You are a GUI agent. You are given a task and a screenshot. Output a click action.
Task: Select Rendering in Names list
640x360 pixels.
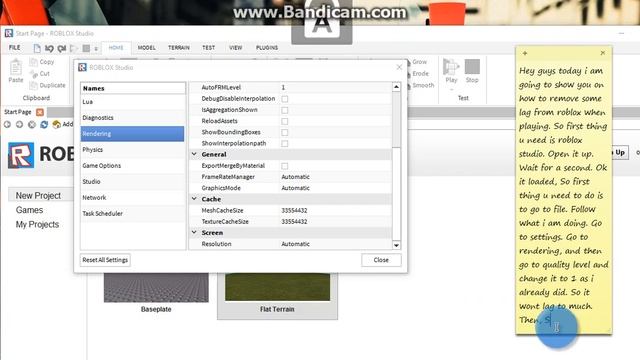[x=133, y=133]
